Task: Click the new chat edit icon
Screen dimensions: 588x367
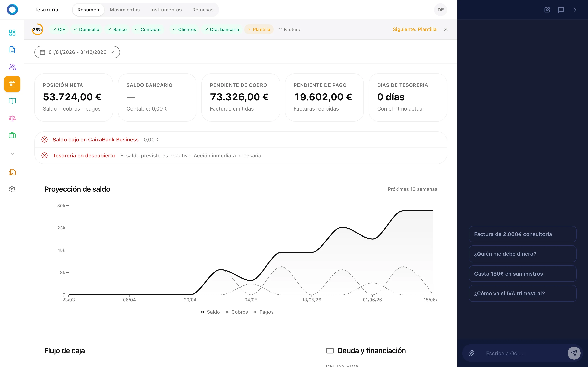Action: pyautogui.click(x=547, y=10)
